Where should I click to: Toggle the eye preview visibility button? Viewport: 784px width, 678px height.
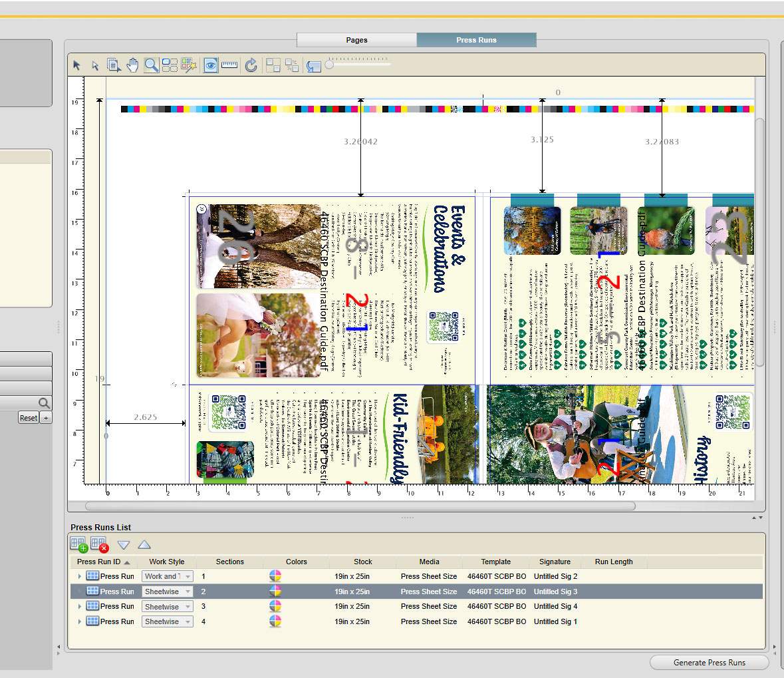211,65
